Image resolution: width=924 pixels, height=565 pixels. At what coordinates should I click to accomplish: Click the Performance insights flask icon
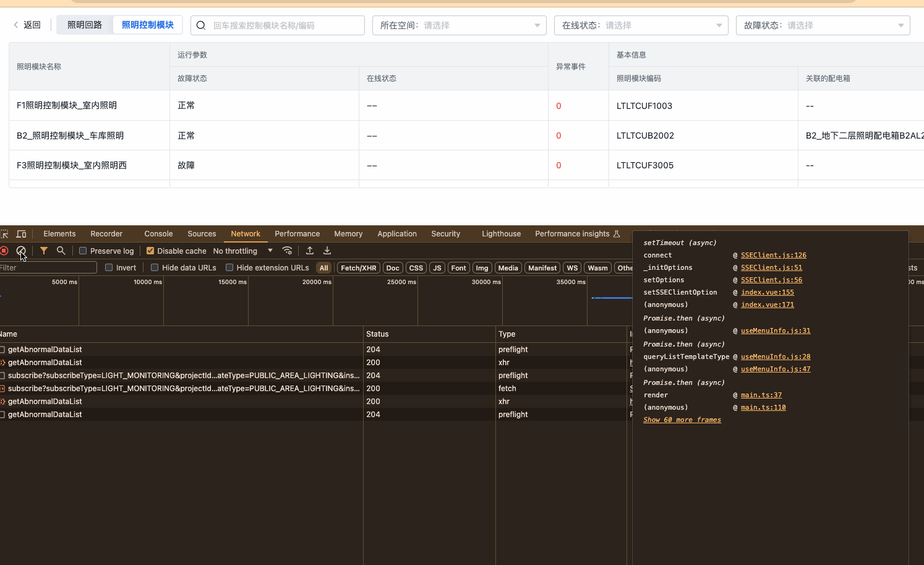point(617,234)
